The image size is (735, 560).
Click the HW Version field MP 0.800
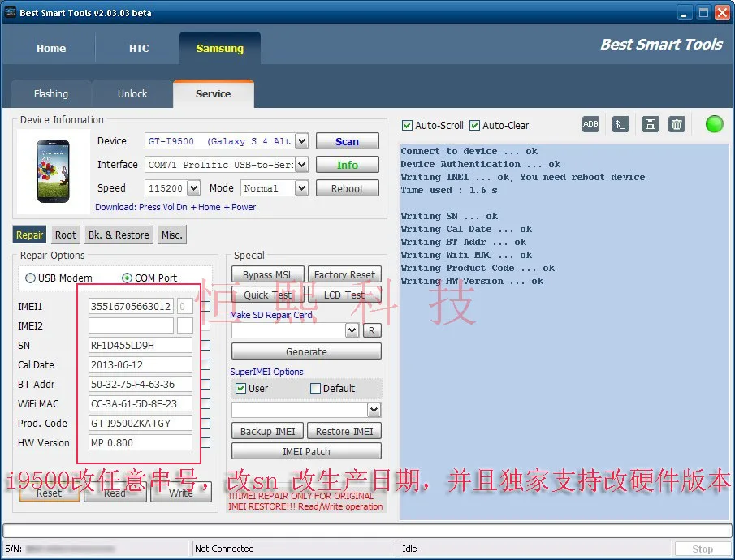pyautogui.click(x=141, y=442)
